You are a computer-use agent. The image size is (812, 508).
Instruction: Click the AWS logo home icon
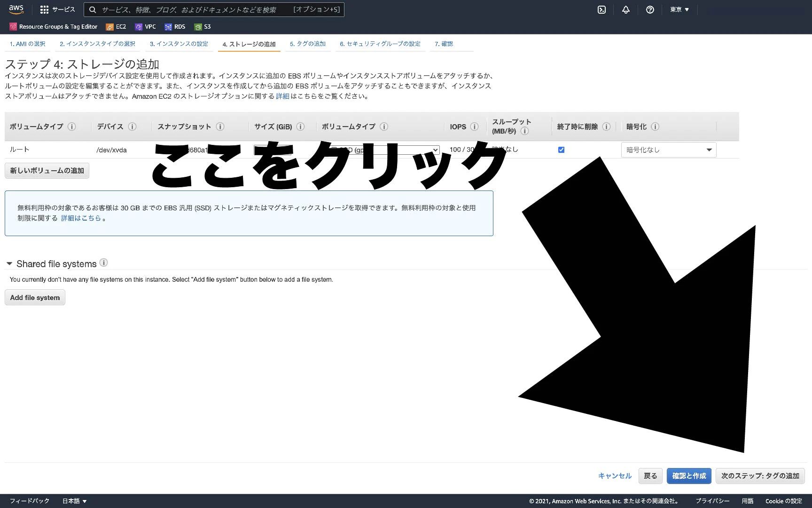pyautogui.click(x=16, y=9)
